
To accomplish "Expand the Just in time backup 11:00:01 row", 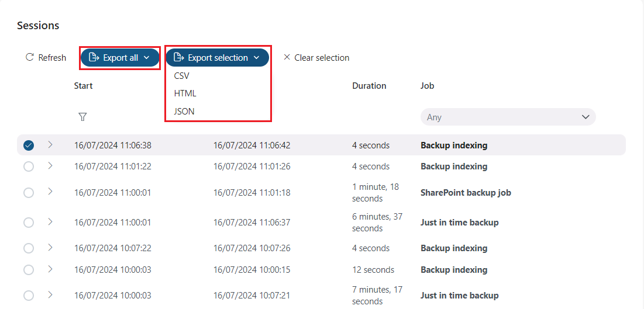I will tap(50, 222).
